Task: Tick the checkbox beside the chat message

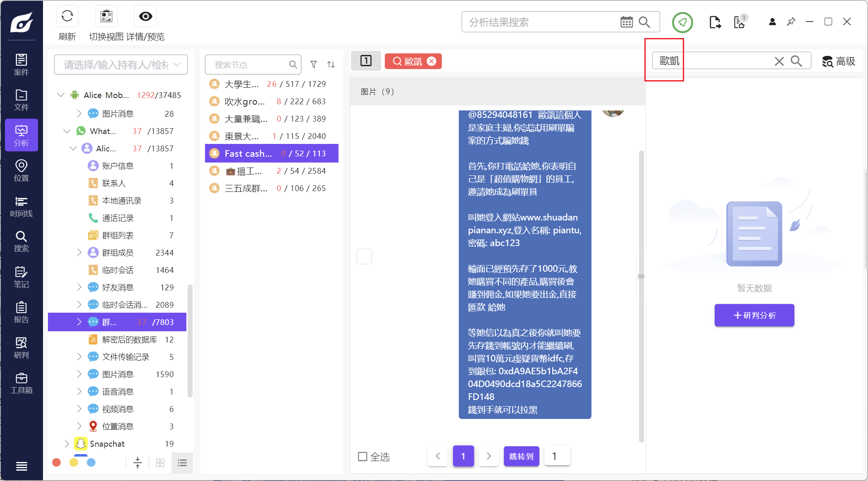Action: (x=364, y=256)
